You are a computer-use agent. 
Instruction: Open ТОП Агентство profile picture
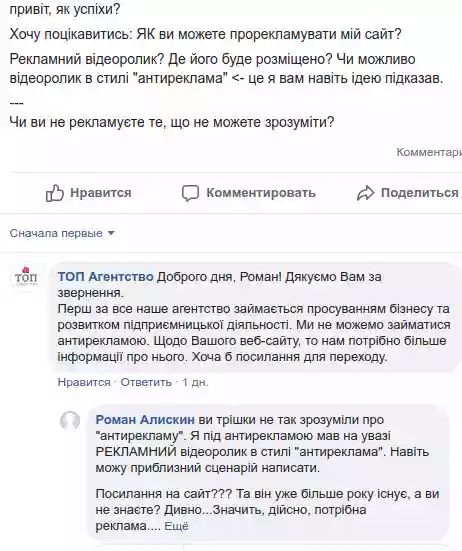coord(25,277)
